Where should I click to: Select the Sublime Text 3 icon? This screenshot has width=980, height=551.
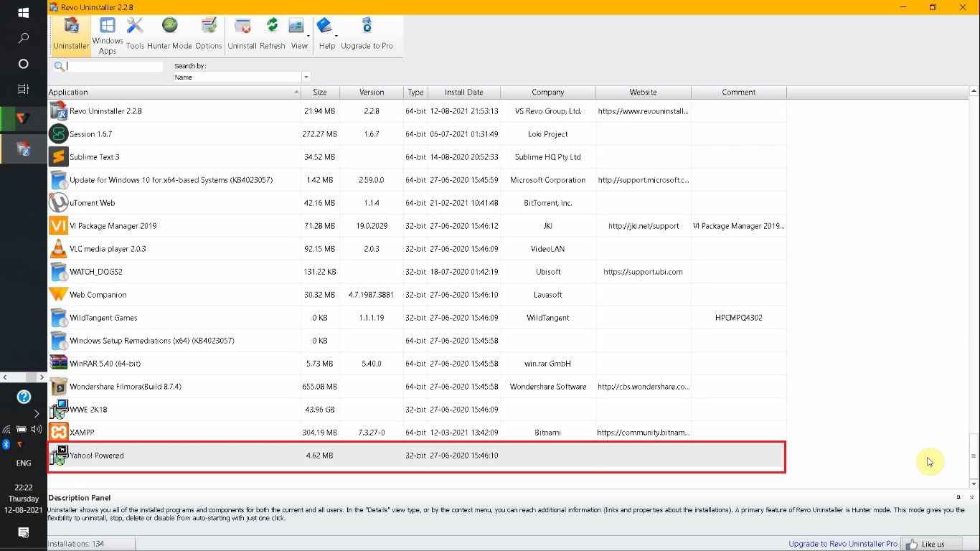[58, 157]
